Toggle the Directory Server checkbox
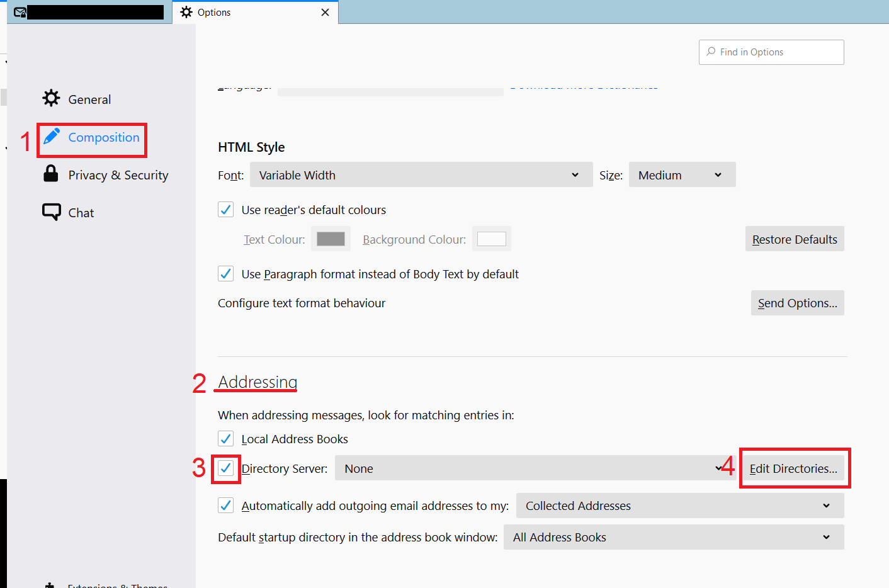The height and width of the screenshot is (588, 889). (225, 468)
